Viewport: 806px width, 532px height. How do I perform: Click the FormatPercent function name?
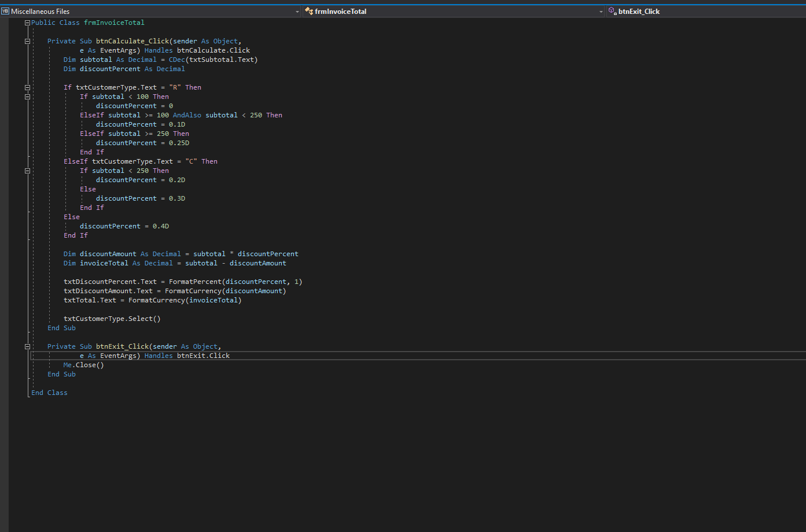coord(195,282)
